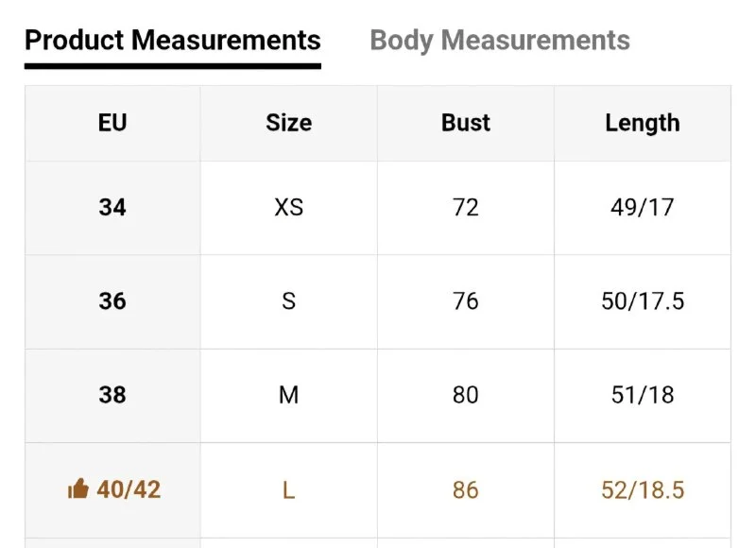Select the EU 34 row label
This screenshot has width=756, height=548.
pos(112,208)
